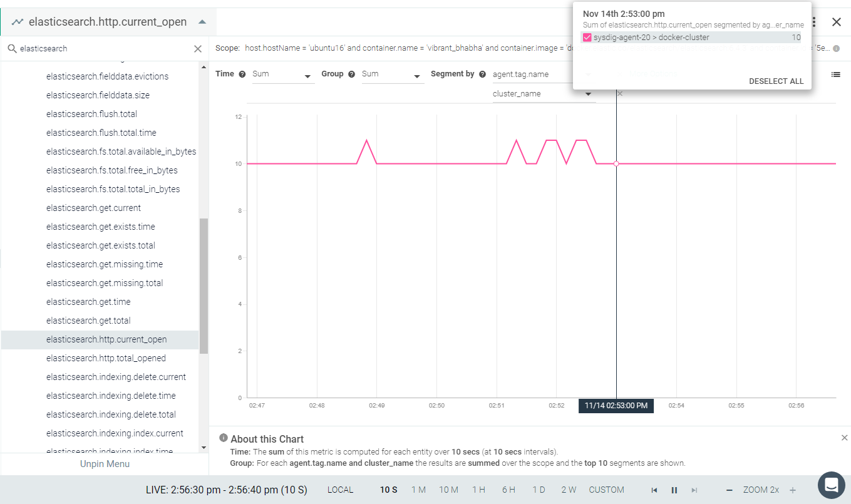Pause the live data stream

pos(674,490)
